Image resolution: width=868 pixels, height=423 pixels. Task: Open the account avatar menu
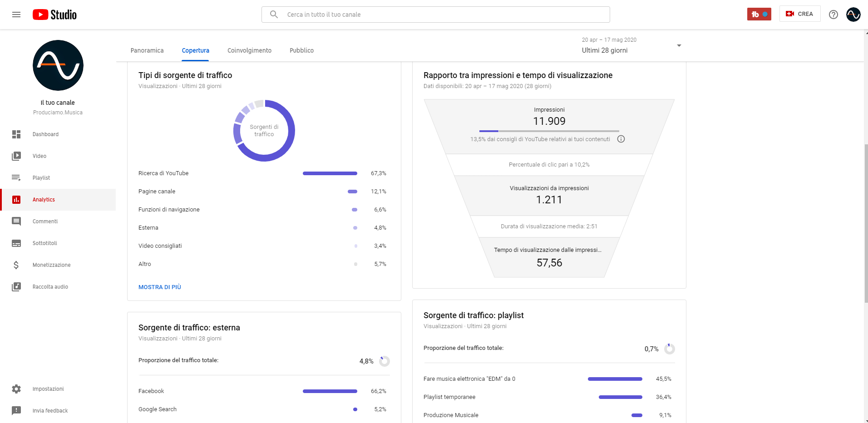853,15
